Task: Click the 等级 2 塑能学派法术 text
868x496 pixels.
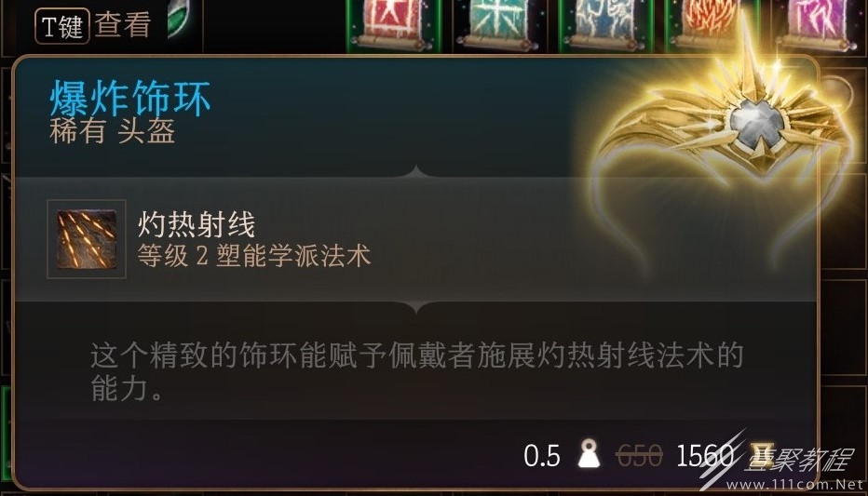Action: coord(254,256)
